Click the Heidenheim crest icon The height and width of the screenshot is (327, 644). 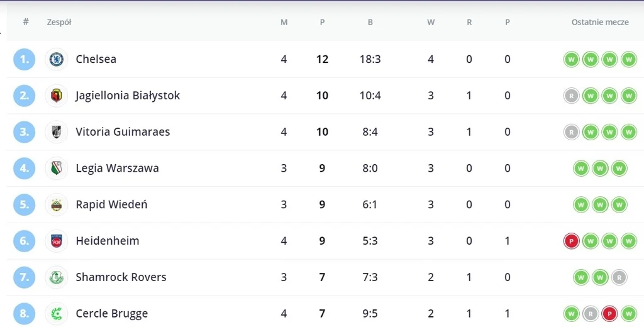pos(56,241)
